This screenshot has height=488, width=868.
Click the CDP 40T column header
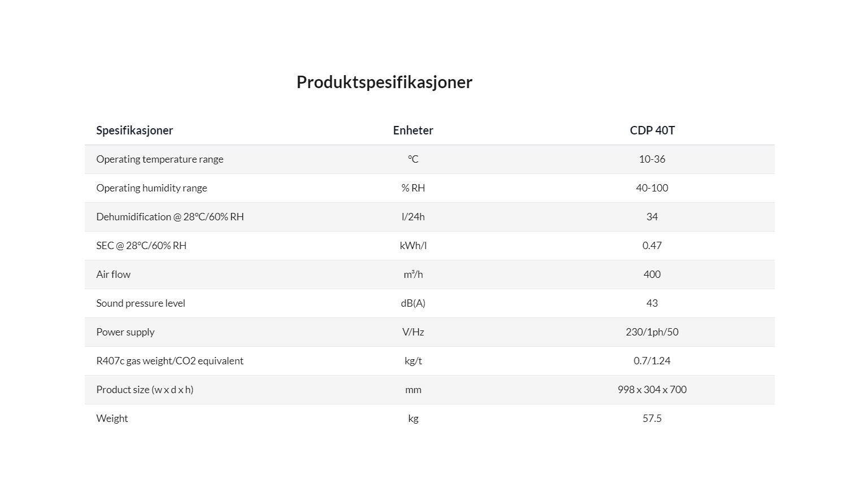tap(652, 130)
